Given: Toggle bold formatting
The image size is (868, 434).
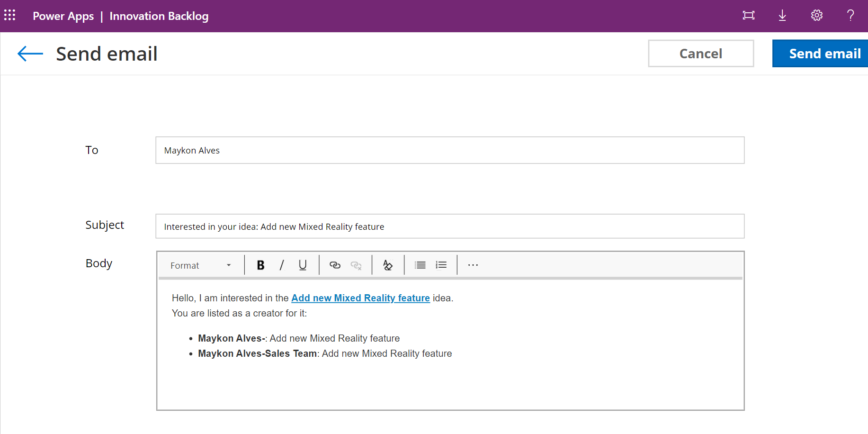Looking at the screenshot, I should tap(260, 265).
